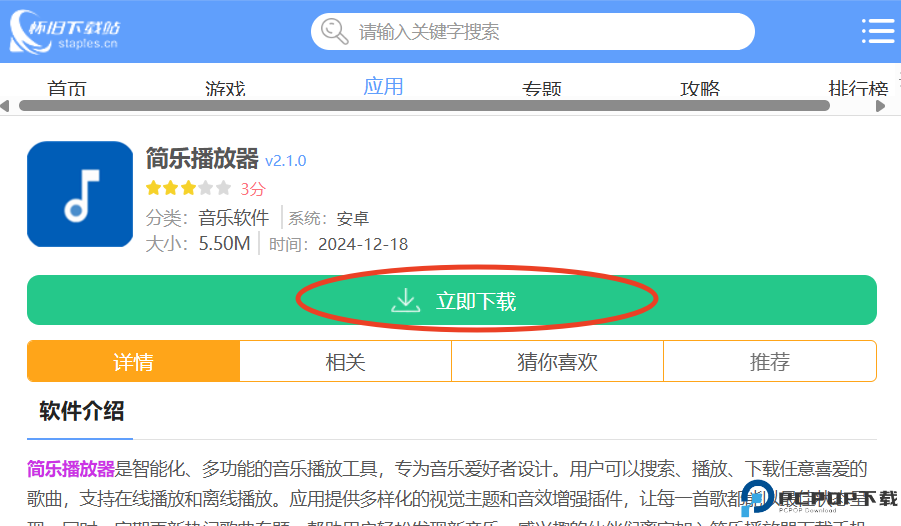Image resolution: width=901 pixels, height=526 pixels.
Task: Focus the keyword search input field
Action: 533,32
